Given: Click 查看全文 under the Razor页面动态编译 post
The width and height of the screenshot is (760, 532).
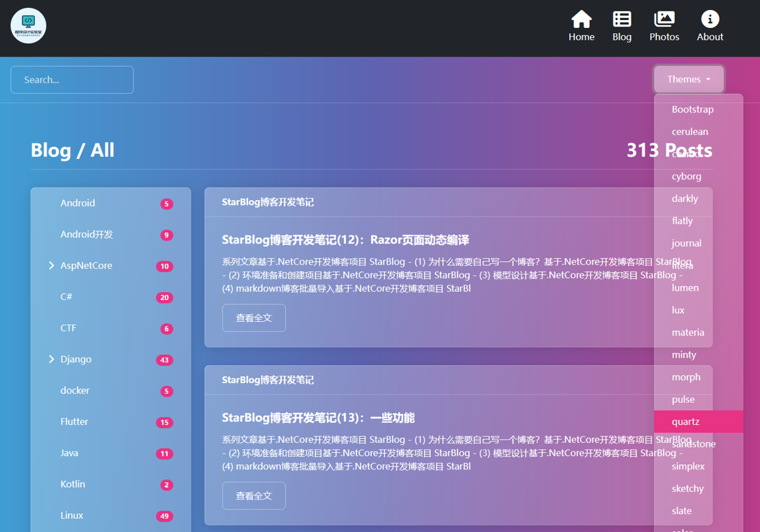Looking at the screenshot, I should pos(253,318).
